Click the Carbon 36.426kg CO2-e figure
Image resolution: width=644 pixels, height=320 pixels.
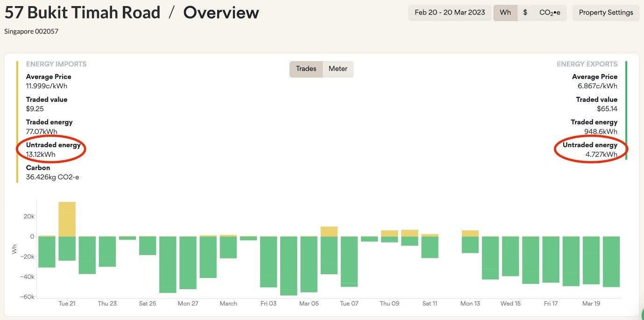point(52,177)
